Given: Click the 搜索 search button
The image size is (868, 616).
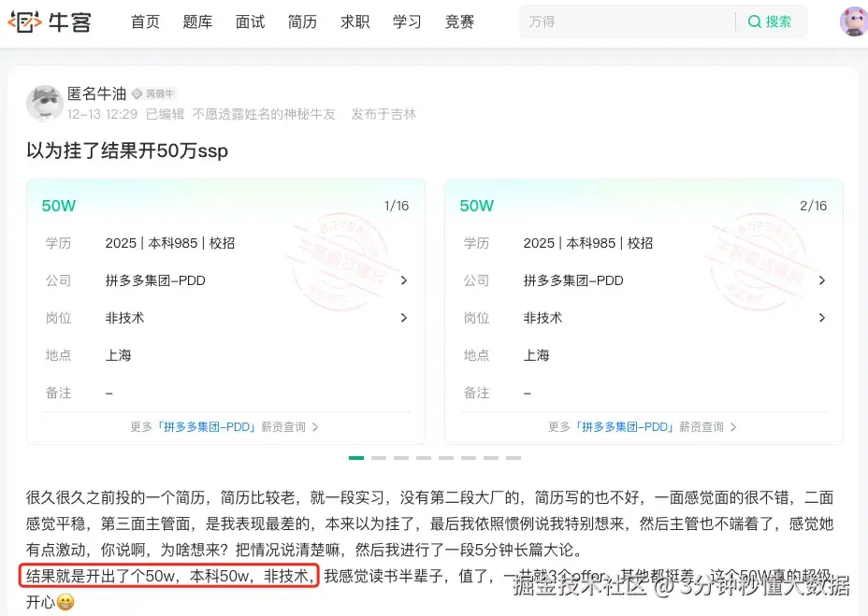Looking at the screenshot, I should [x=770, y=22].
